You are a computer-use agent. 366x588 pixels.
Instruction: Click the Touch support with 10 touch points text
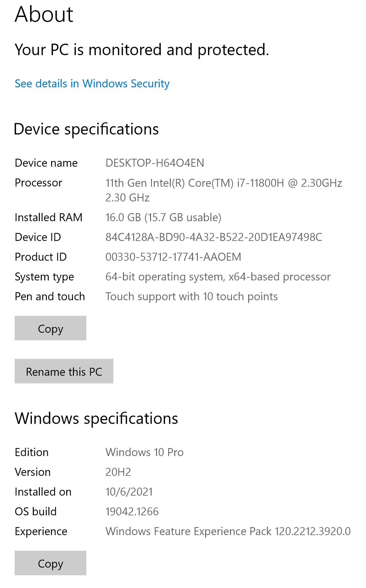coord(191,296)
